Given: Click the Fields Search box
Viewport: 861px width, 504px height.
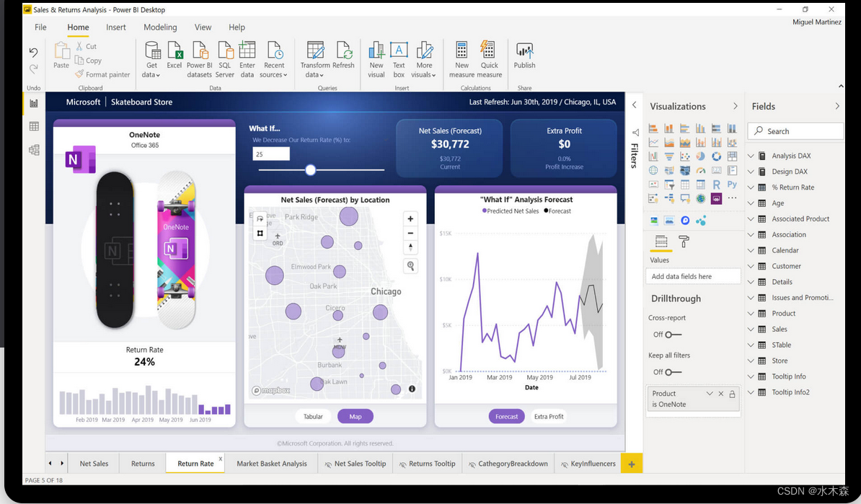Looking at the screenshot, I should [795, 131].
